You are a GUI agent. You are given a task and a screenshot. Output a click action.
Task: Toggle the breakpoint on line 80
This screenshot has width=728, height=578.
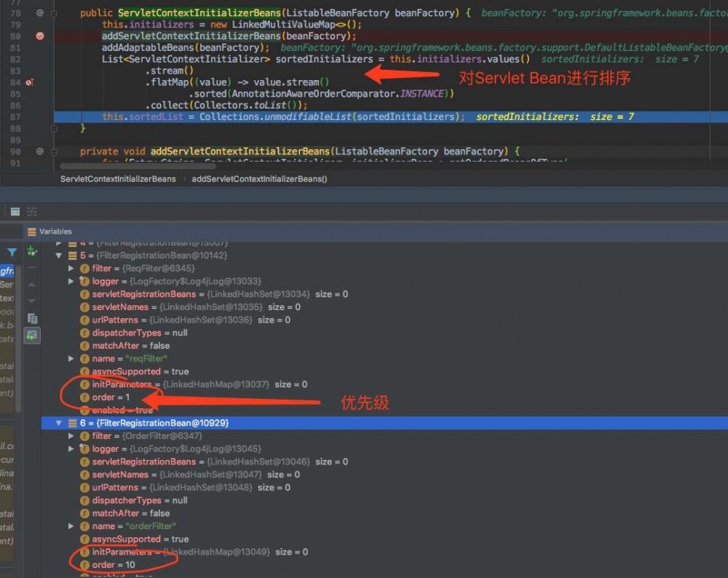coord(39,35)
